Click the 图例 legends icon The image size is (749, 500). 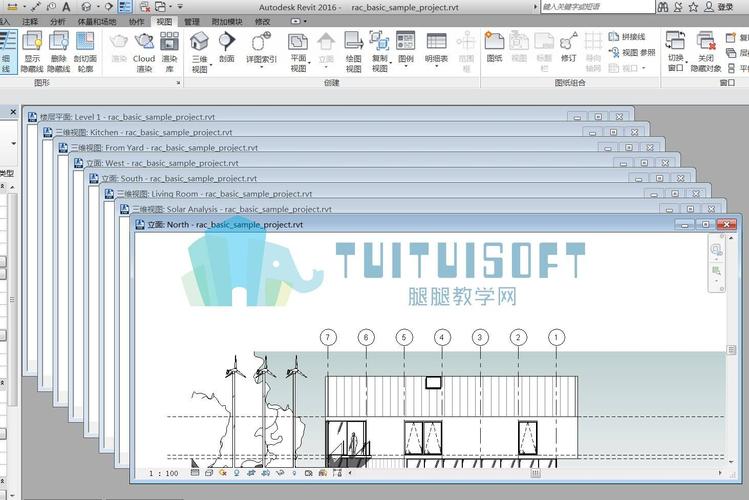point(406,41)
